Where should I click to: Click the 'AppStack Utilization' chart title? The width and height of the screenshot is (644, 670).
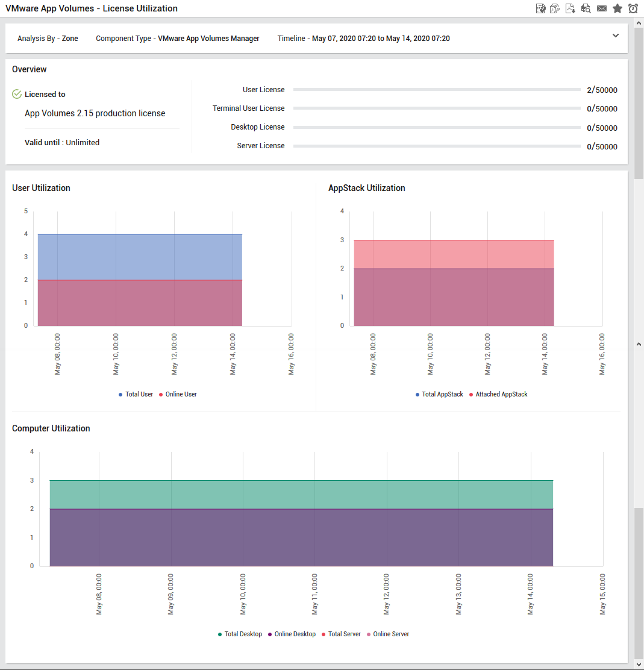[367, 188]
